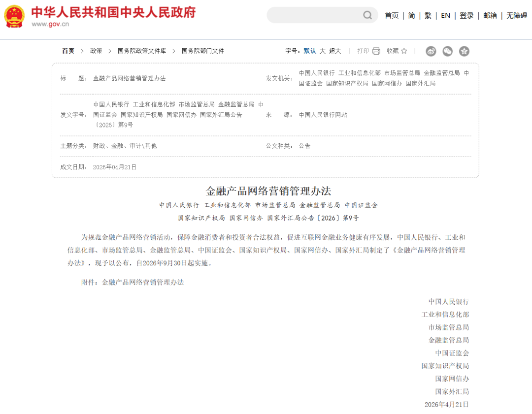The height and width of the screenshot is (414, 532).
Task: Switch font size to 大
Action: [x=322, y=51]
